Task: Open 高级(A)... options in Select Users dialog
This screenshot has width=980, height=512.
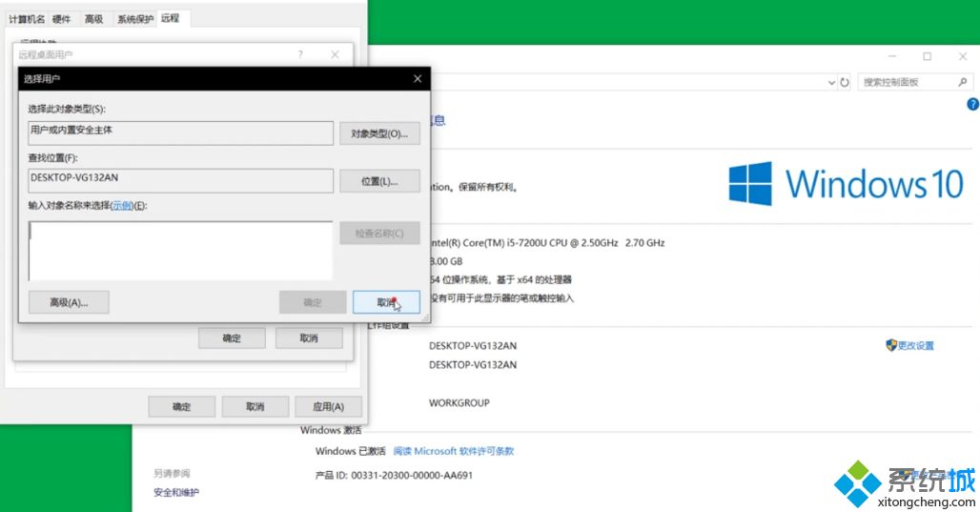Action: point(69,302)
